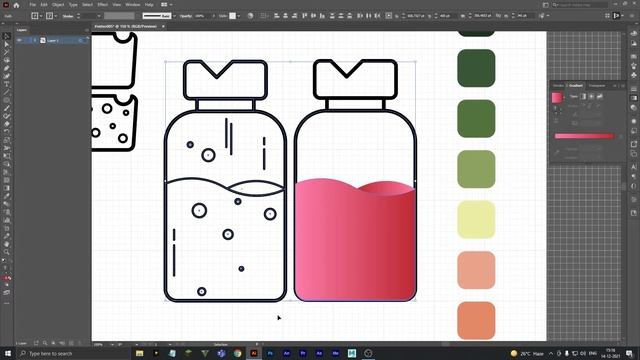Click the Windows Start button
This screenshot has height=360, width=640.
click(x=7, y=353)
